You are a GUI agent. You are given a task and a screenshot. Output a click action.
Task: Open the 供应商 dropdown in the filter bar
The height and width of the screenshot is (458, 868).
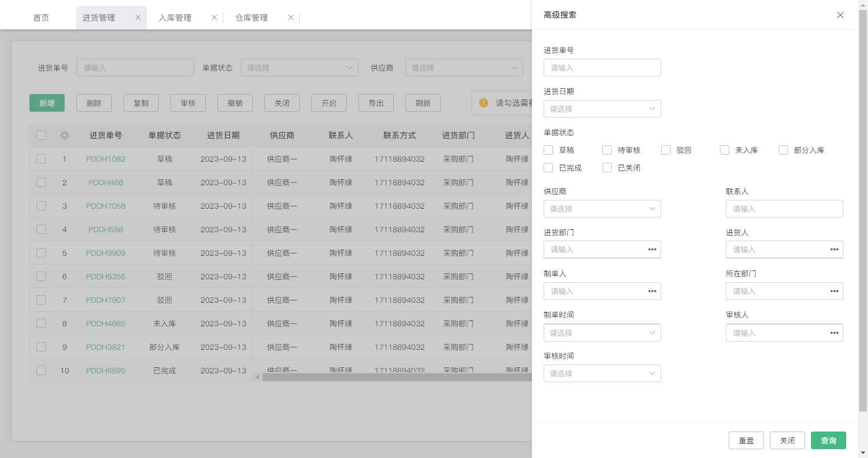(464, 68)
